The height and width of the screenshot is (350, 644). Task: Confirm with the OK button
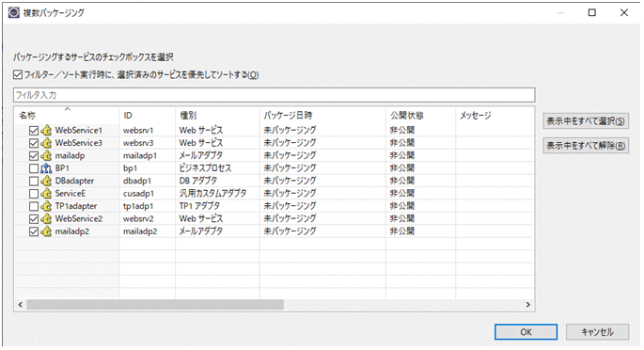(526, 332)
